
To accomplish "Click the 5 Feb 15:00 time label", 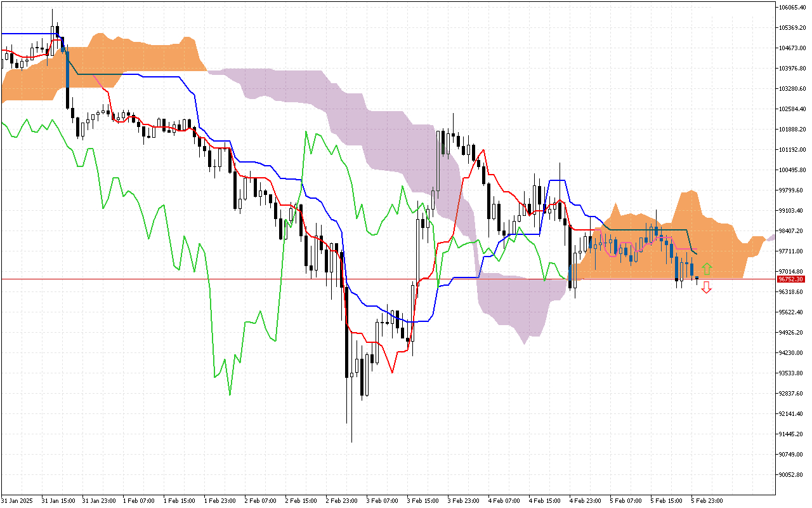I will coord(667,500).
